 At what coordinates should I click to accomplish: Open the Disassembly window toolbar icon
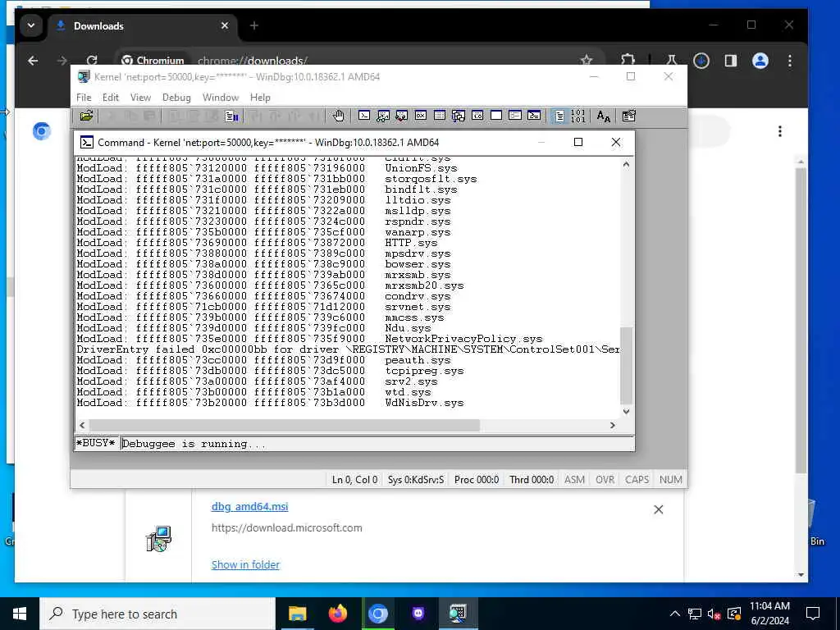477,116
